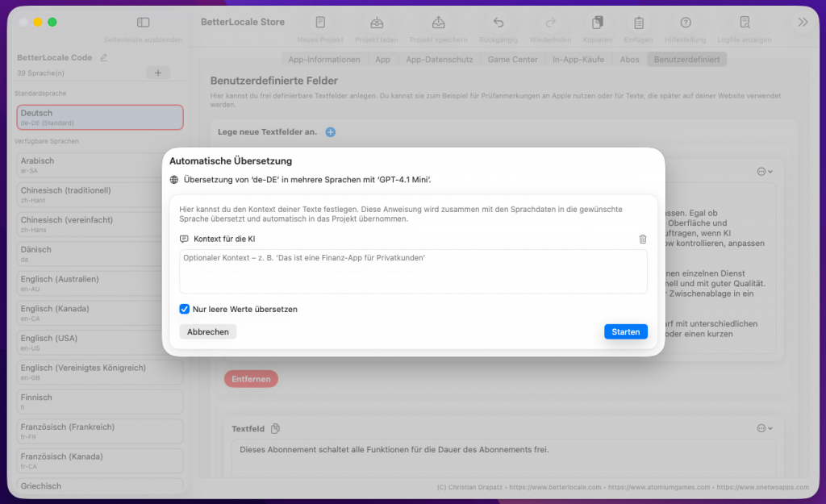Open the In-App-Käufe tab
The height and width of the screenshot is (504, 826).
578,59
